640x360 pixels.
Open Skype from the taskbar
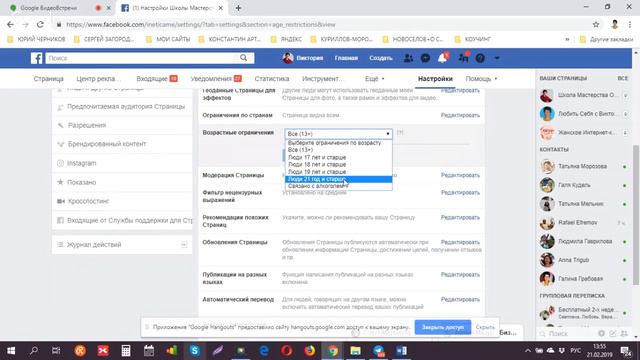195,351
